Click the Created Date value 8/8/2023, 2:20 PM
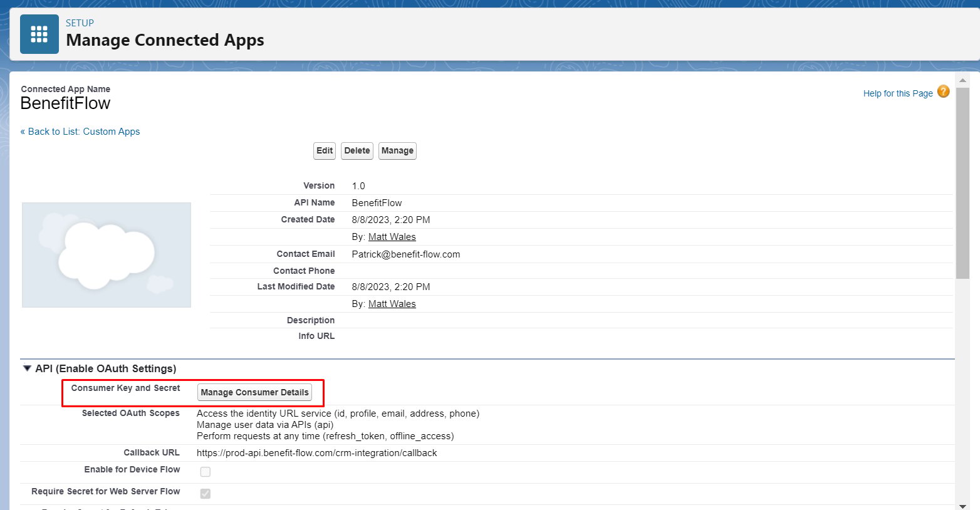 pyautogui.click(x=391, y=220)
